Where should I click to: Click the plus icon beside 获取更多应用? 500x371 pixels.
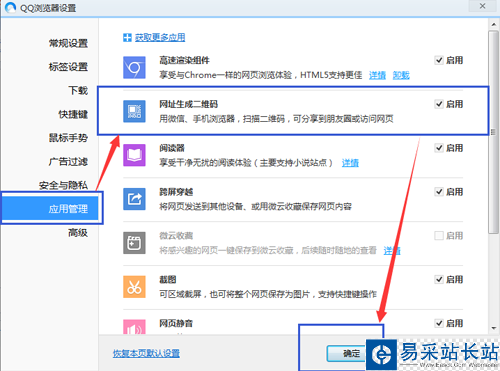[127, 37]
